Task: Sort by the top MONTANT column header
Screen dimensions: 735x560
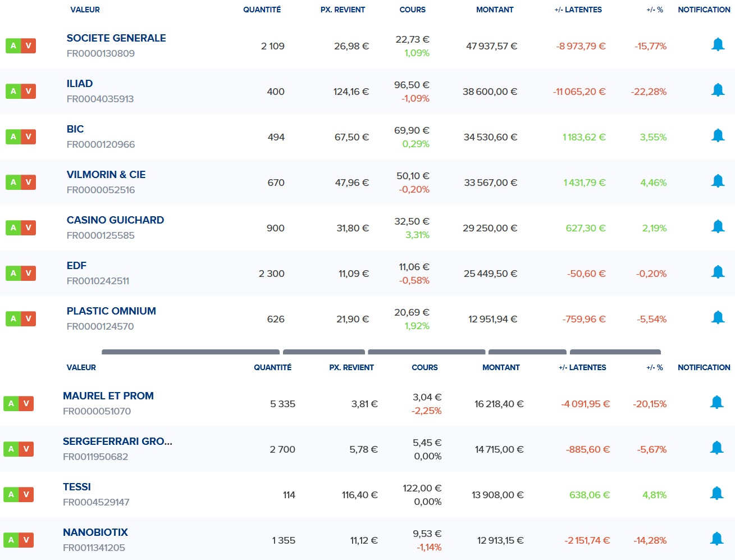Action: (495, 10)
